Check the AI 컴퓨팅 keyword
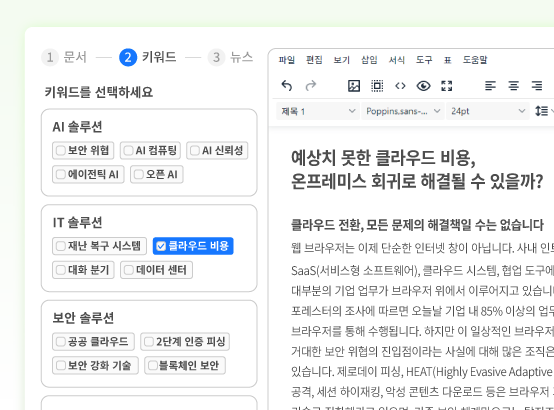Screen dimensions: 554x410 click(x=150, y=151)
